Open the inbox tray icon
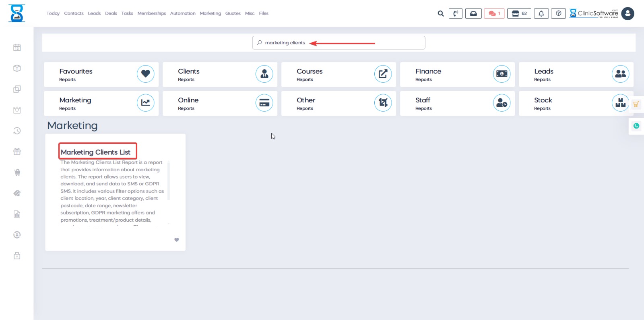Screen dimensions: 644x320 pyautogui.click(x=473, y=14)
